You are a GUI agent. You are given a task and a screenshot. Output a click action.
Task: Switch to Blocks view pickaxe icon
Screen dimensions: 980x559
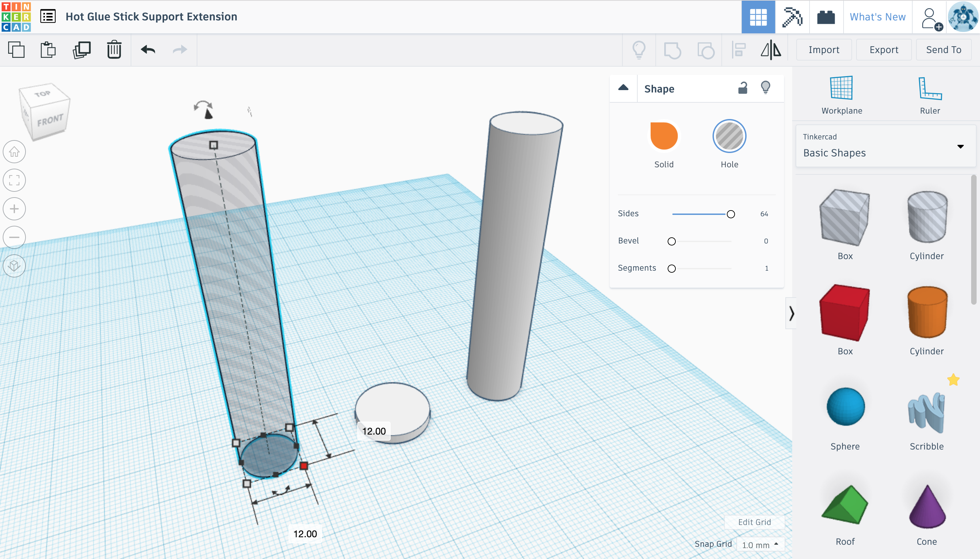792,17
